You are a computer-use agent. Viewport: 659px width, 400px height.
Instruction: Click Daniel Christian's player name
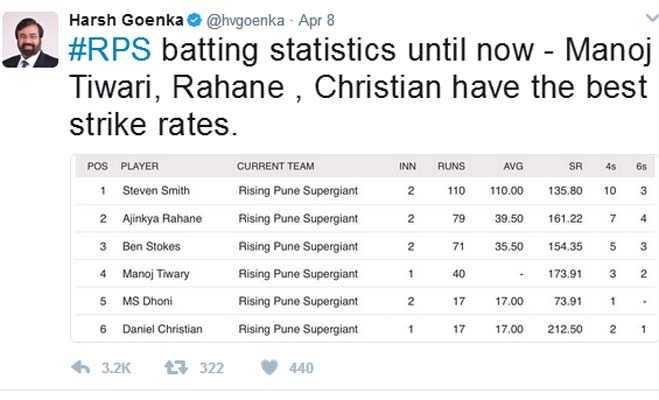point(161,329)
